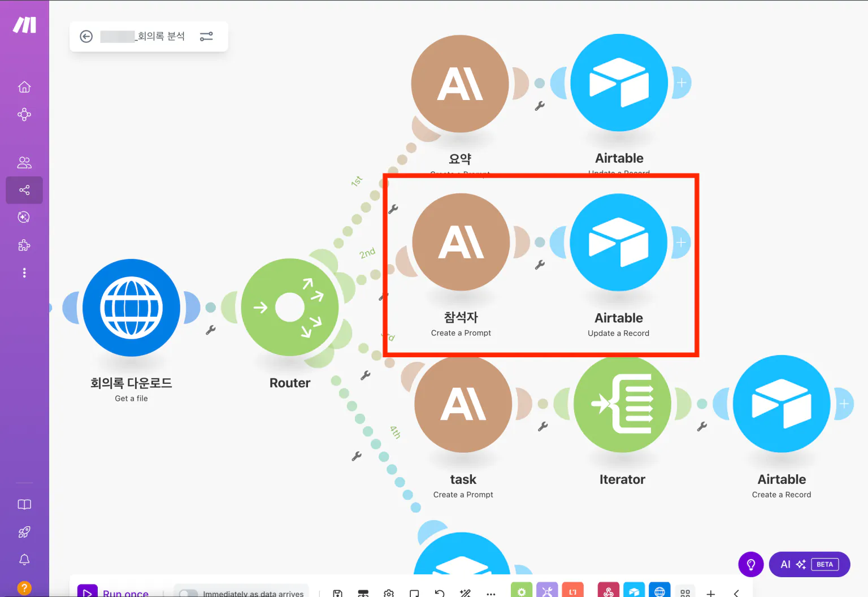Select the green Router module

pos(290,307)
